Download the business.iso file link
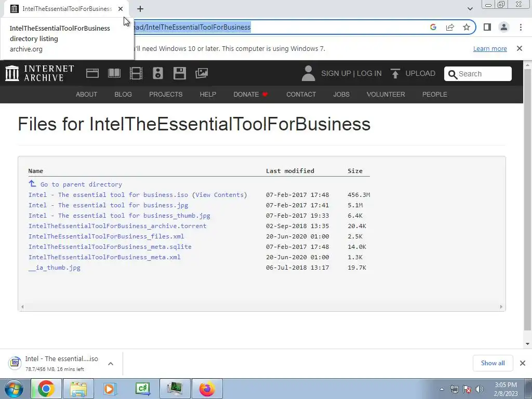The image size is (532, 399). pyautogui.click(x=108, y=195)
